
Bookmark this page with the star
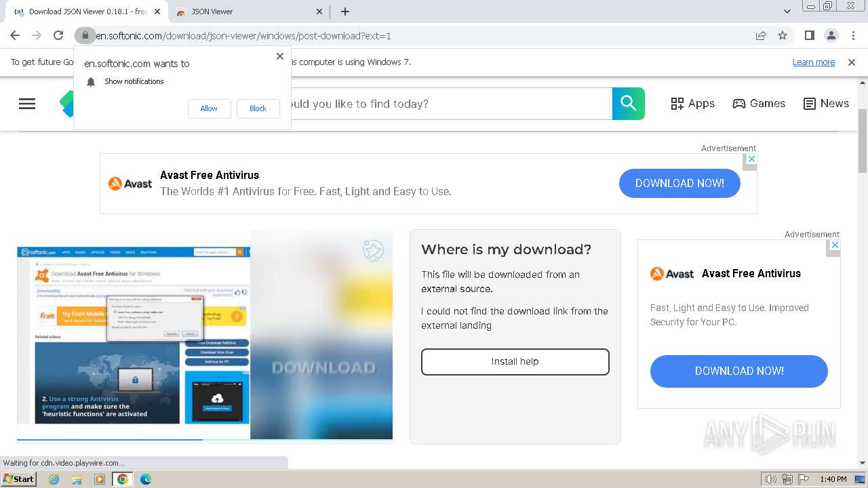[783, 35]
